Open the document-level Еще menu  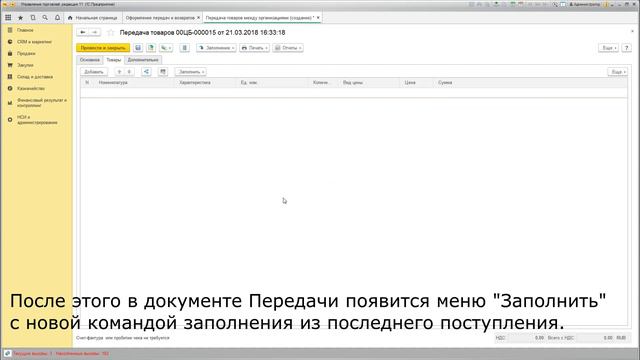coord(609,48)
